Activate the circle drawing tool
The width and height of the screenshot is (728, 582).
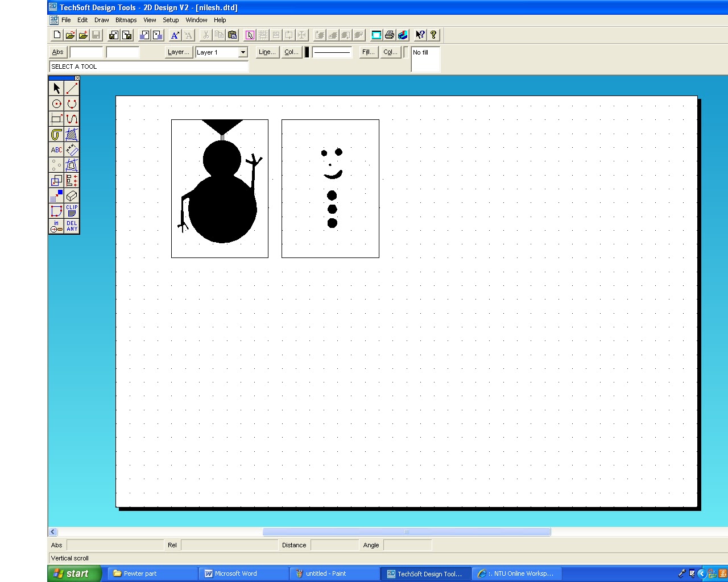pos(56,103)
